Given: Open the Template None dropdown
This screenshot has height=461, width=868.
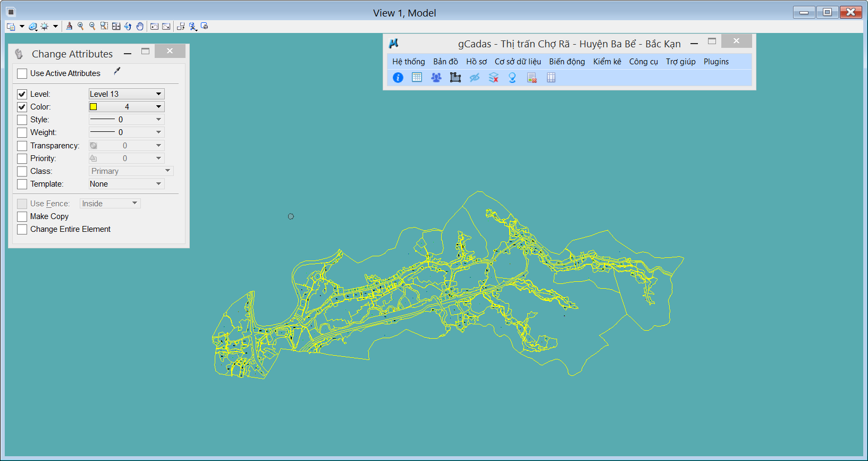Looking at the screenshot, I should 158,184.
